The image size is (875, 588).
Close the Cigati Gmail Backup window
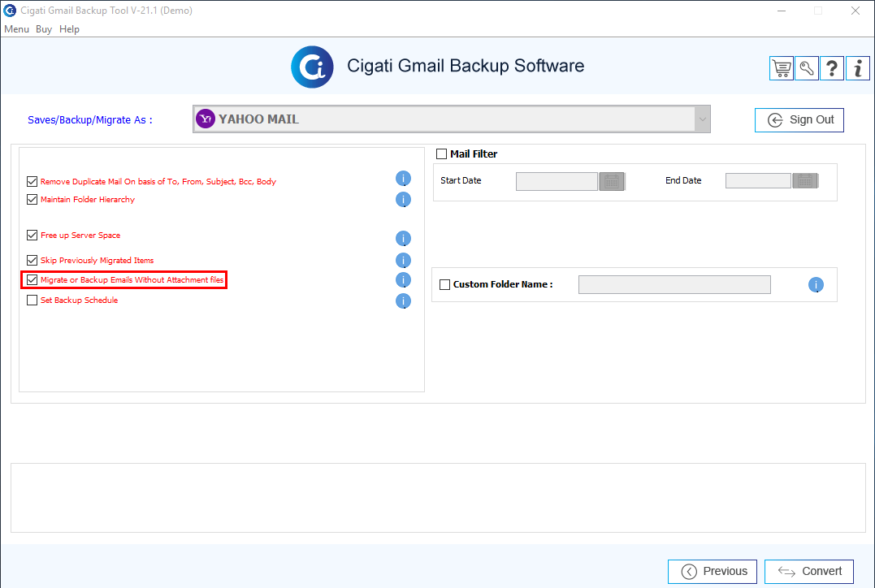855,11
